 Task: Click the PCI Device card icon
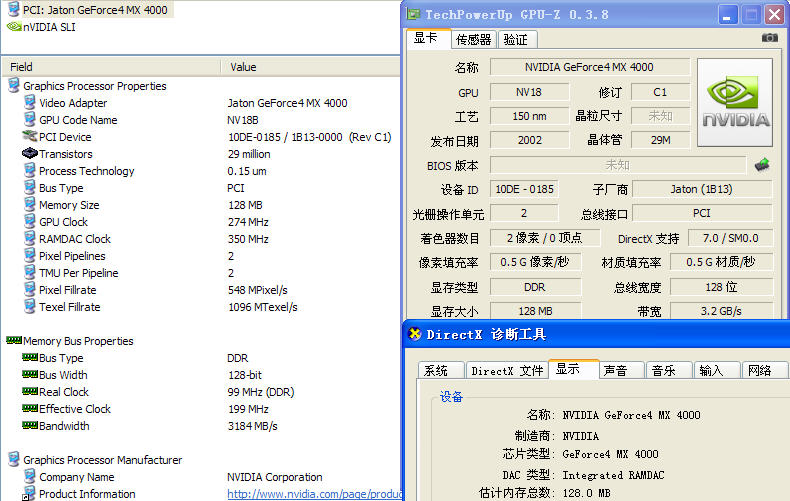(30, 136)
